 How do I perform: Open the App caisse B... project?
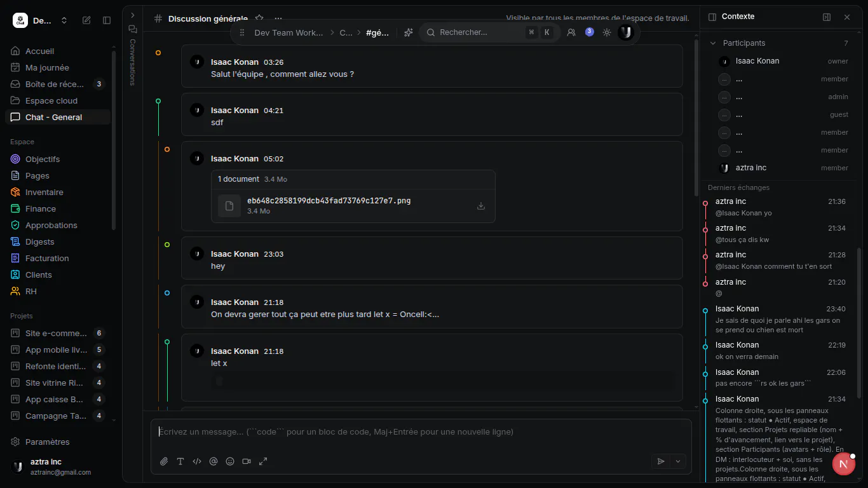(x=57, y=399)
